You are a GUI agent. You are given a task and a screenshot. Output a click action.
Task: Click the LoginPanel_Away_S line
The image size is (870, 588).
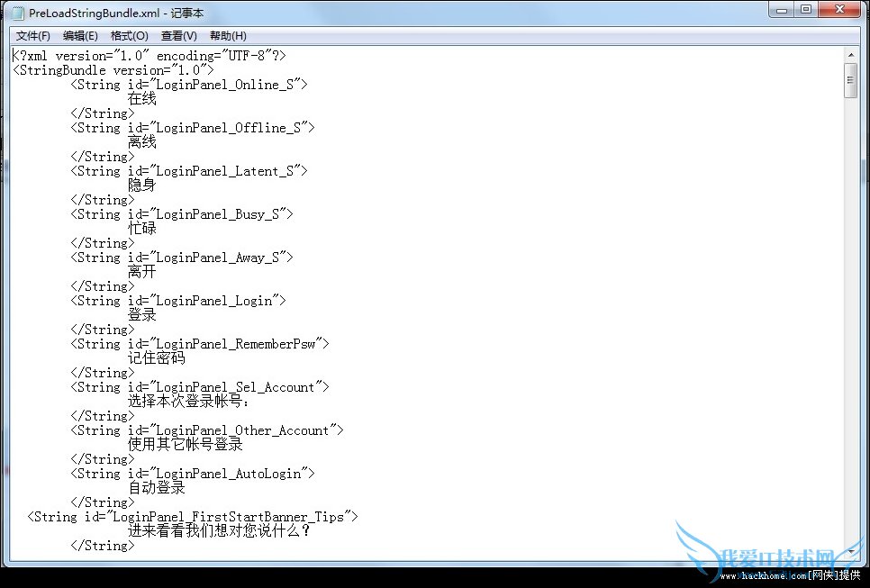181,258
